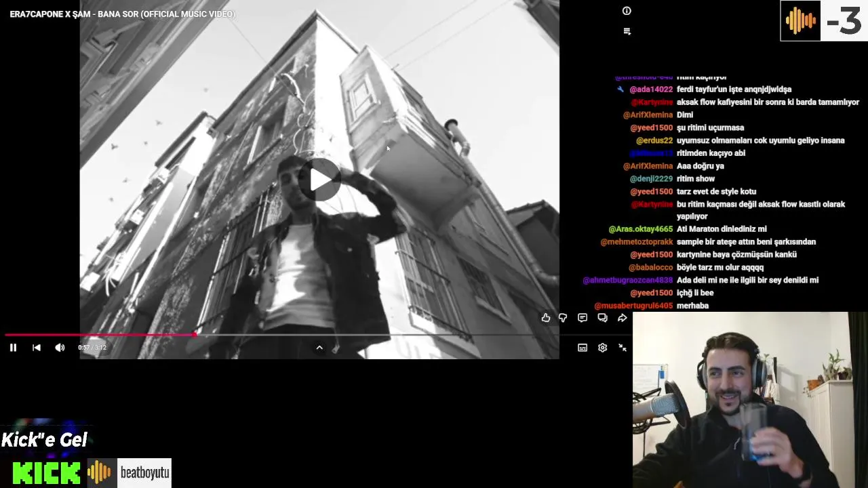Click the "Kick"e Gel" overlay text
Viewport: 868px width, 488px height.
click(x=44, y=440)
